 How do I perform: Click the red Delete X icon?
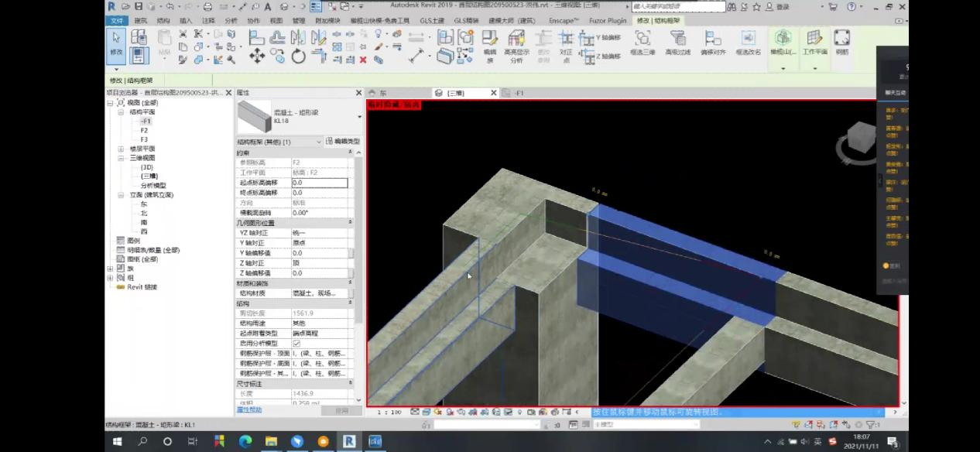click(363, 60)
